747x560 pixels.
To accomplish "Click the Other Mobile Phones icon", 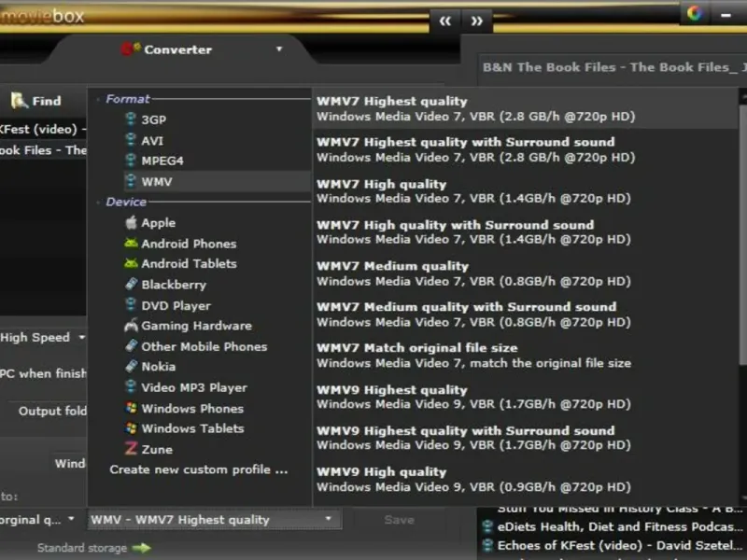I will point(131,345).
